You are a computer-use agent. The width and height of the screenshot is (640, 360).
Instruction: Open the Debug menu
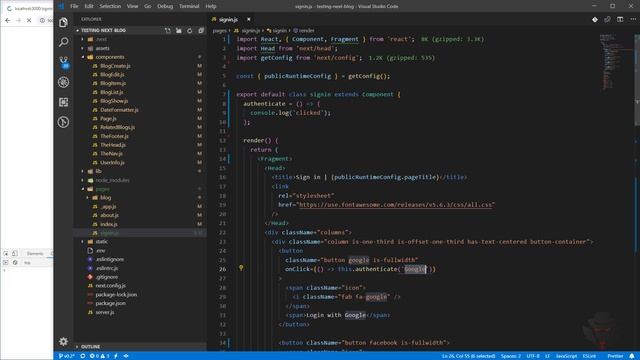(x=165, y=6)
